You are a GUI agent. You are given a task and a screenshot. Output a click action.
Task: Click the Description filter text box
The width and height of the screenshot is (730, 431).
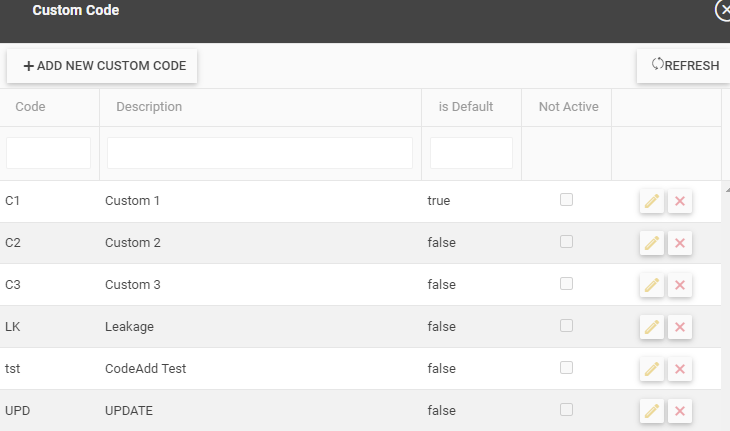click(x=259, y=153)
